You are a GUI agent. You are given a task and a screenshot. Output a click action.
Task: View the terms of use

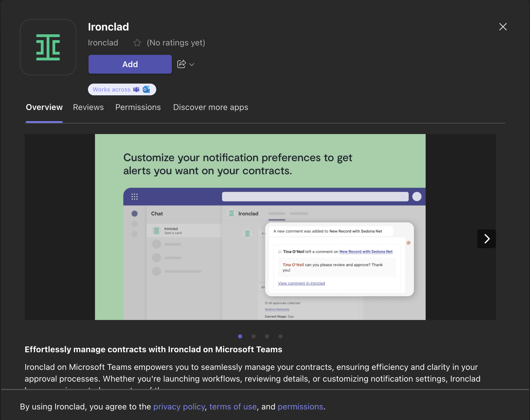coord(233,407)
